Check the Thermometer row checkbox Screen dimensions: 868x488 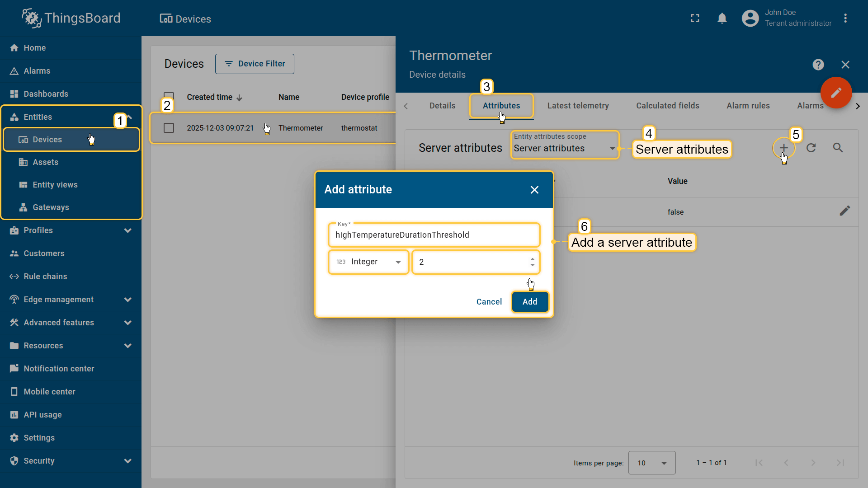click(169, 128)
